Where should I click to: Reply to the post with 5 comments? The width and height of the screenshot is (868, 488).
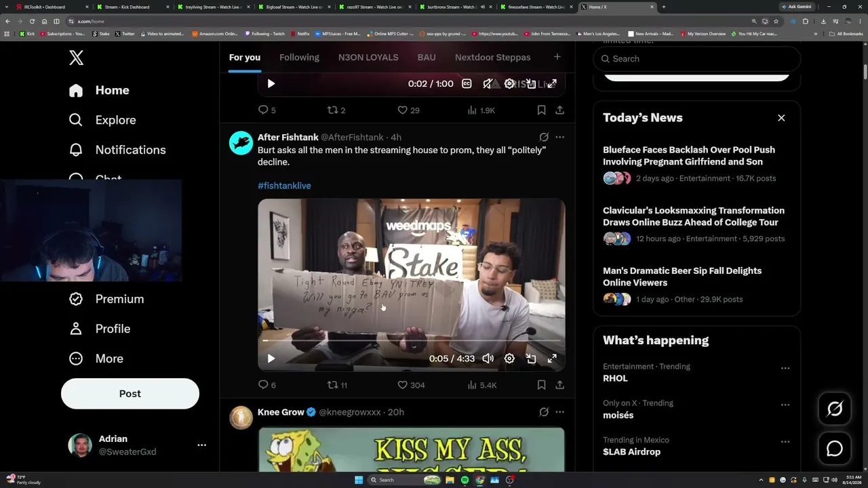click(267, 110)
